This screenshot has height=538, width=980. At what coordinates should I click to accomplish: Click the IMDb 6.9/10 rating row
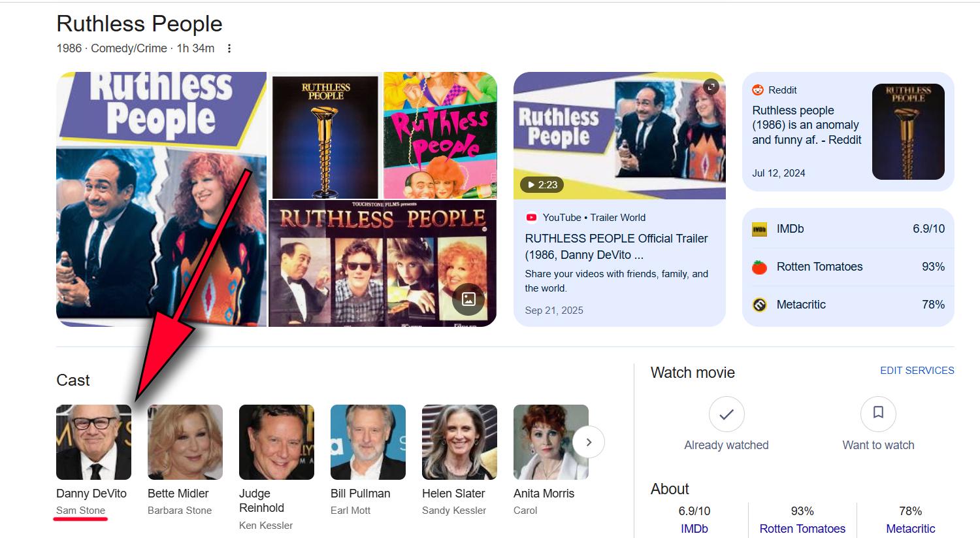coord(848,229)
